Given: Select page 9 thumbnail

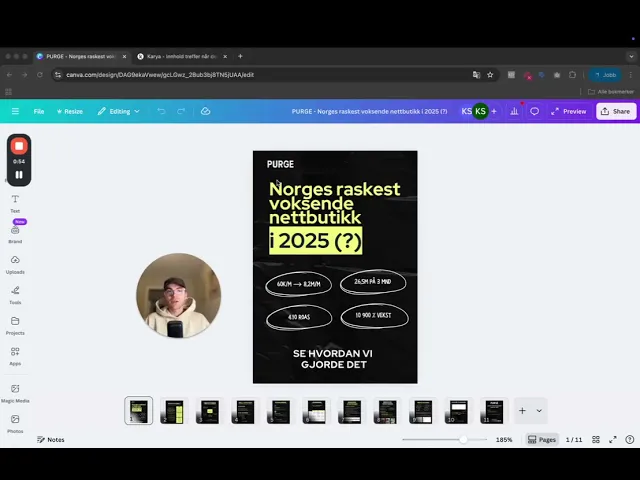Looking at the screenshot, I should 422,411.
